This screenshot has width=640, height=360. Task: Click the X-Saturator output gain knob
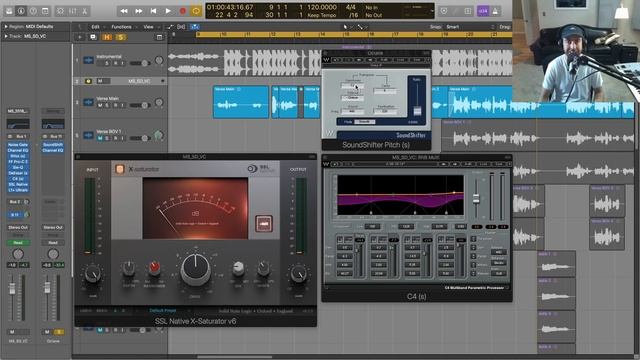(x=298, y=274)
